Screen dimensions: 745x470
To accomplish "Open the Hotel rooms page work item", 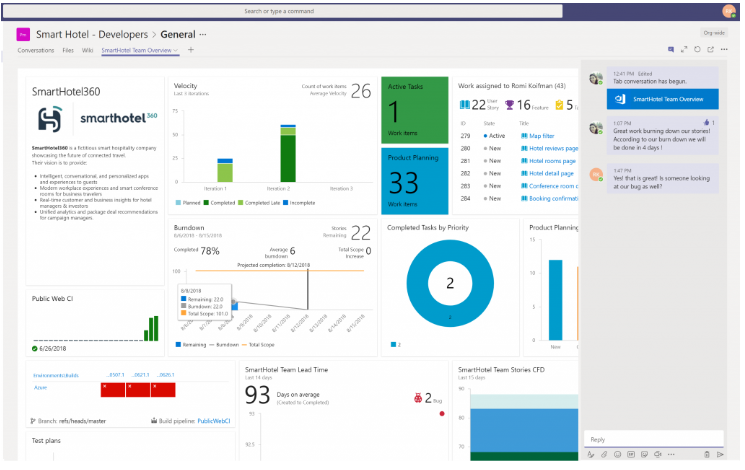I will (x=553, y=161).
